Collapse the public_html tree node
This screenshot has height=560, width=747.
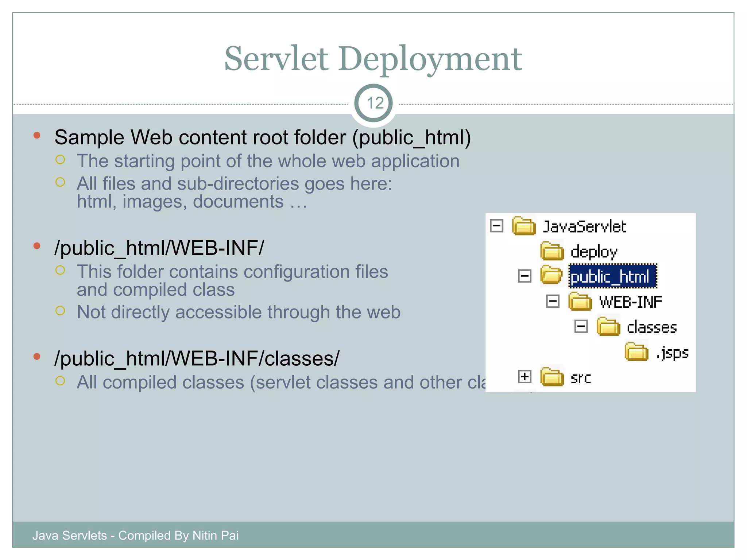[x=525, y=276]
